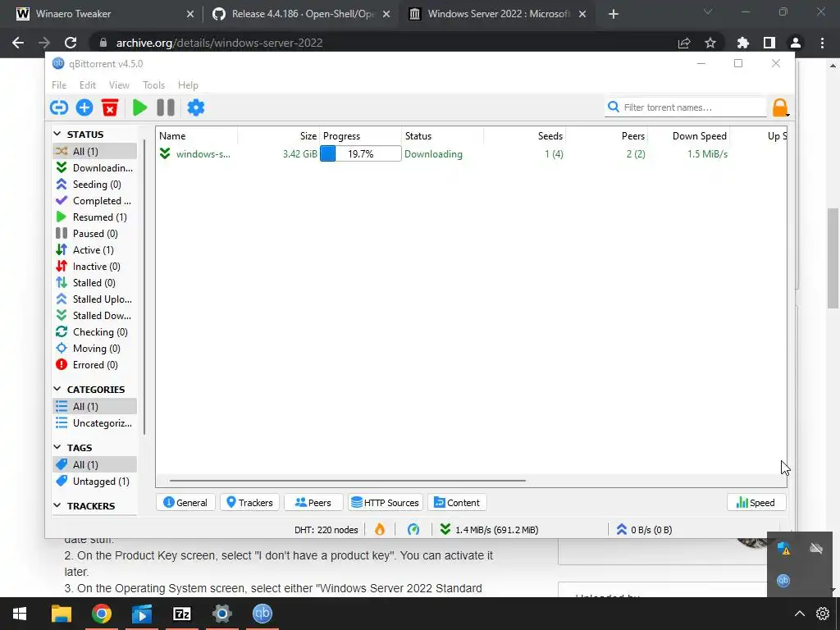Image resolution: width=840 pixels, height=630 pixels.
Task: Select All (1) under Categories
Action: pyautogui.click(x=95, y=407)
